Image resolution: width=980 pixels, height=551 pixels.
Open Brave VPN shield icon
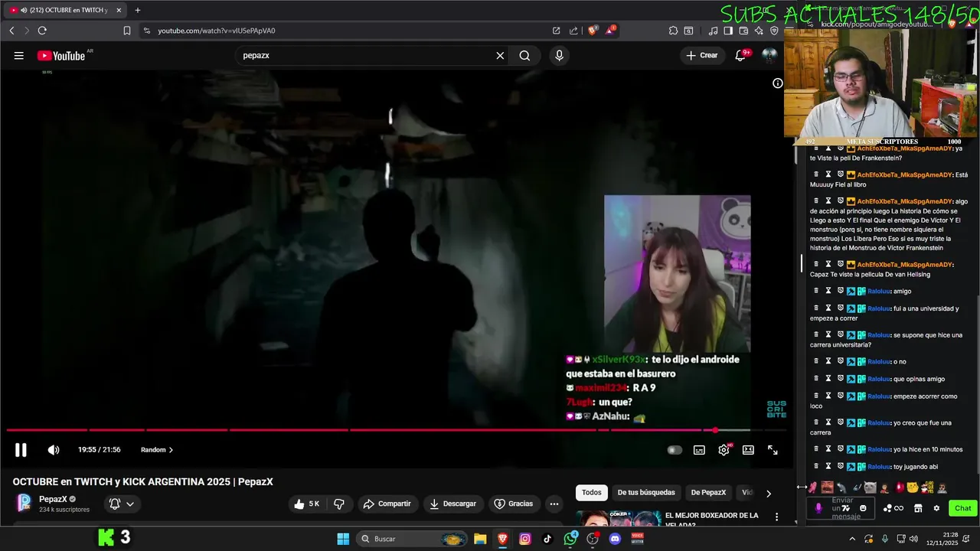point(774,31)
